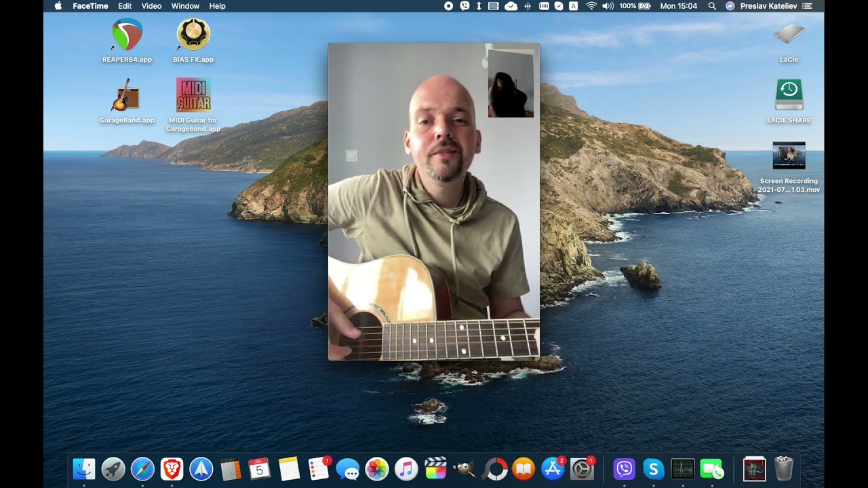868x488 pixels.
Task: Open the input source 'A' menu bar icon
Action: pyautogui.click(x=573, y=6)
